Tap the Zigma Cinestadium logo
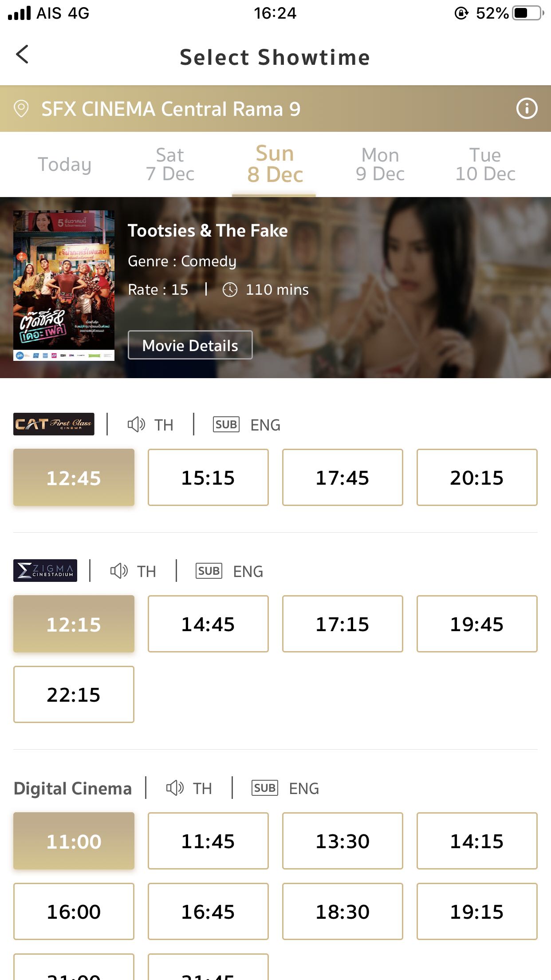 (x=45, y=571)
